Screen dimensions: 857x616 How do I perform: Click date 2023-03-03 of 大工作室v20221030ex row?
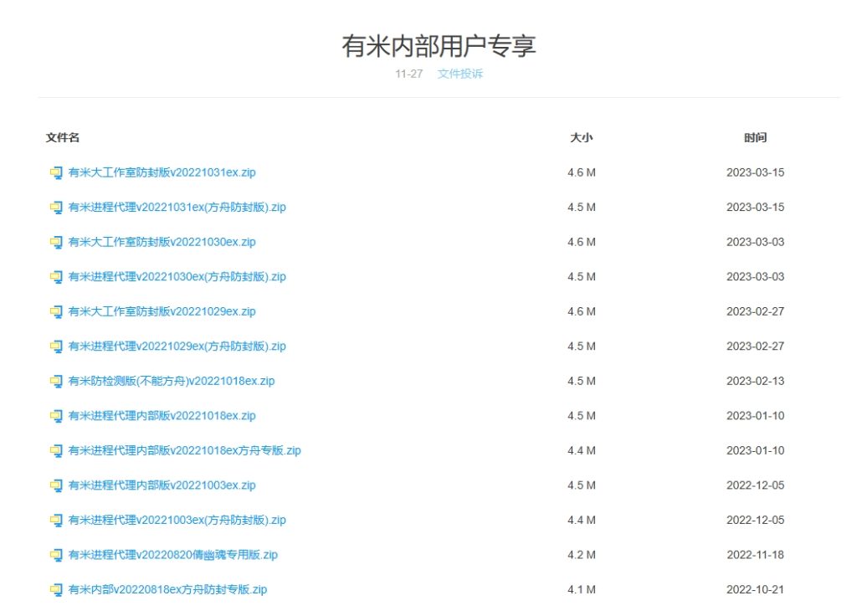coord(756,242)
